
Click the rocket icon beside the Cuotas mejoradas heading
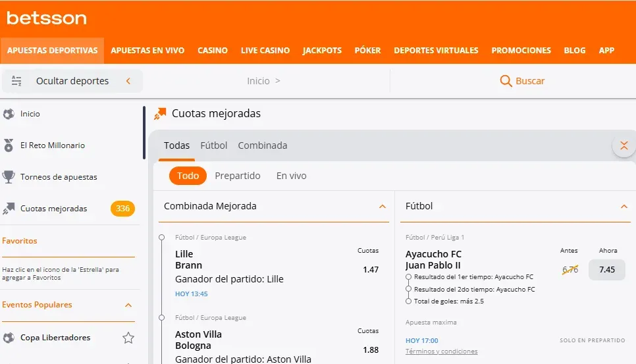[160, 114]
